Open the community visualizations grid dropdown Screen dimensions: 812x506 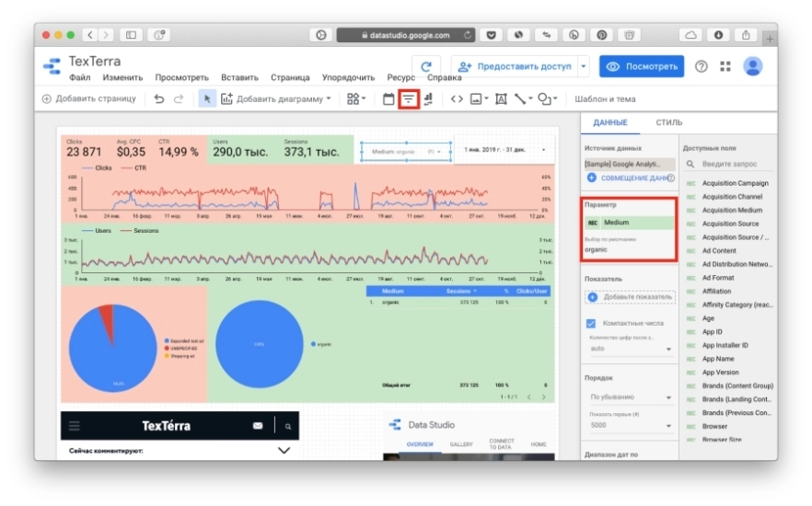(355, 98)
